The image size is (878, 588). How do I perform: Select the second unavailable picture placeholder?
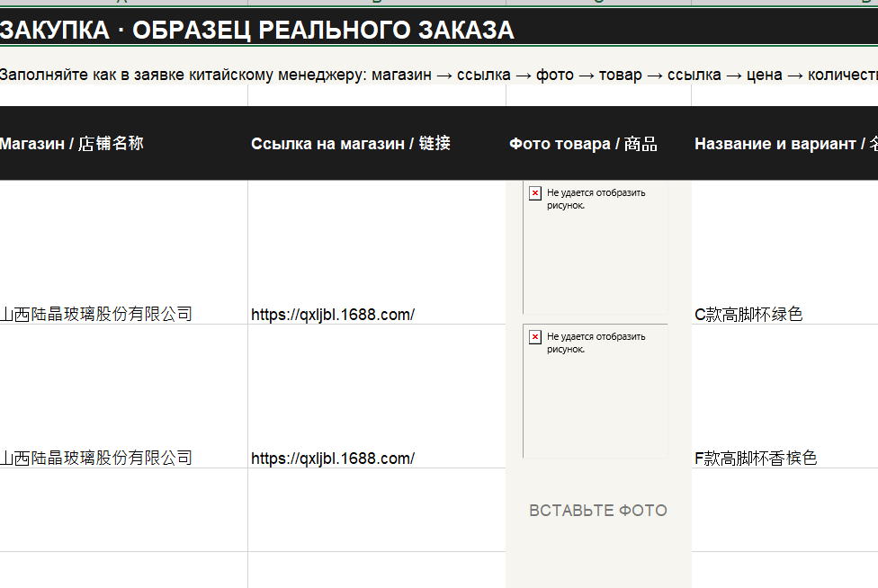[596, 391]
